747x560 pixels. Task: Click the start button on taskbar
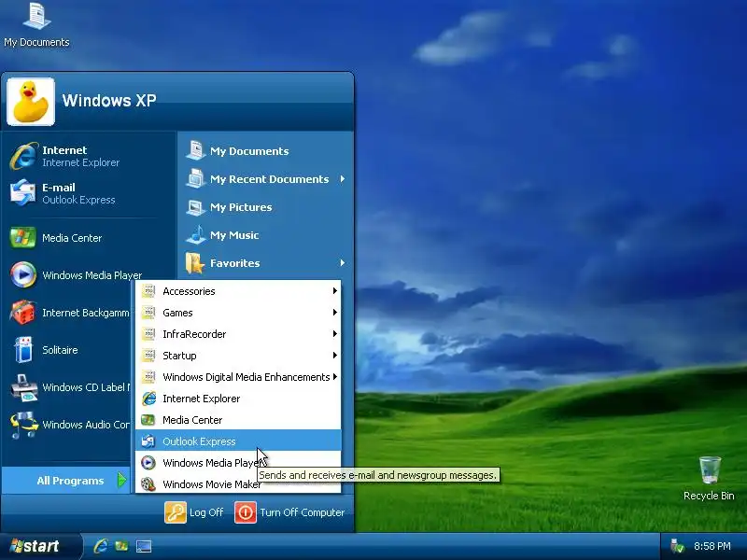(x=40, y=546)
